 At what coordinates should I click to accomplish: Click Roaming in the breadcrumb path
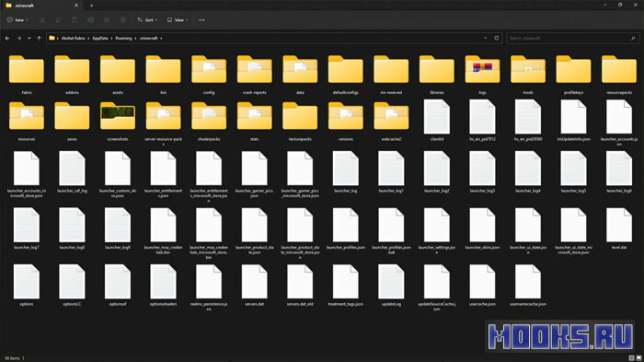coord(123,39)
